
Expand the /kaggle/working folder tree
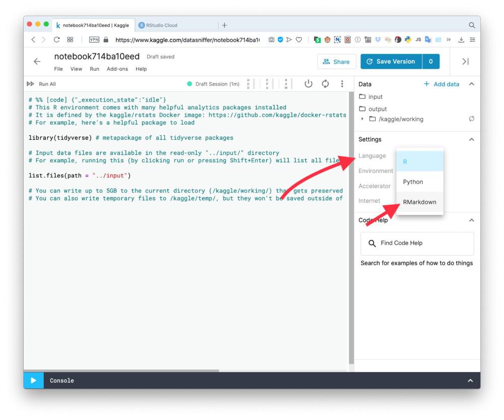coord(362,119)
